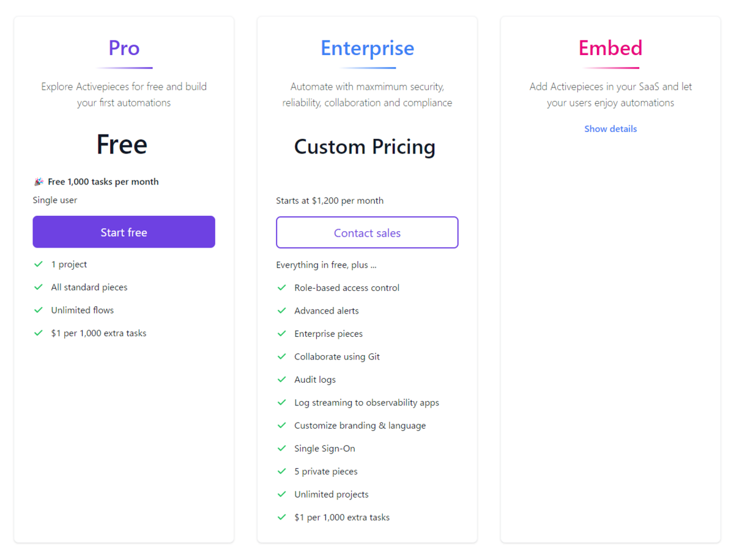Click the Free price text
The image size is (734, 560).
[x=122, y=144]
